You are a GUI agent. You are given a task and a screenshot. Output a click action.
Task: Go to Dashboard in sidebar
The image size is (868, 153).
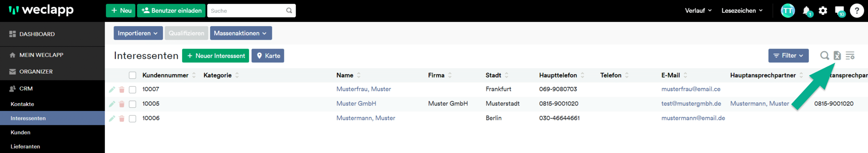point(37,34)
